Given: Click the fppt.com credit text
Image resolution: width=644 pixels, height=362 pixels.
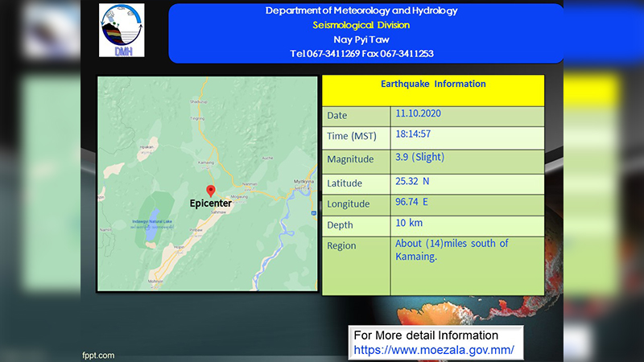Looking at the screenshot, I should point(98,356).
